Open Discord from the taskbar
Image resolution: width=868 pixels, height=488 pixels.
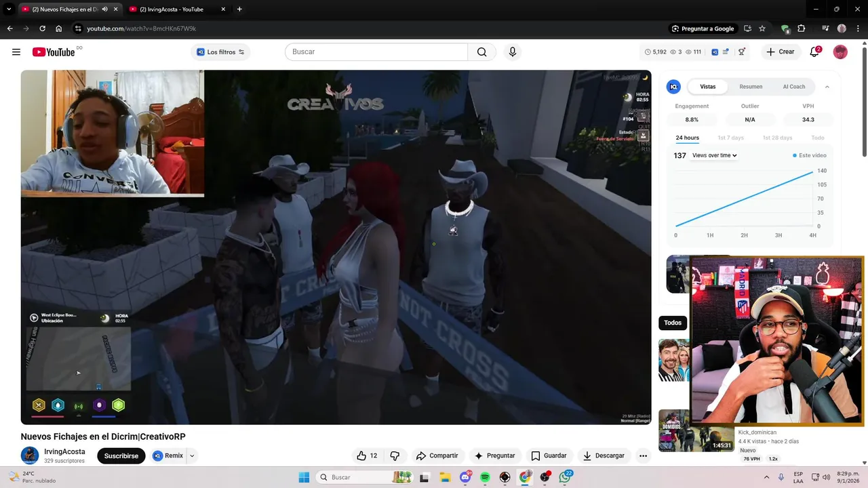tap(465, 477)
